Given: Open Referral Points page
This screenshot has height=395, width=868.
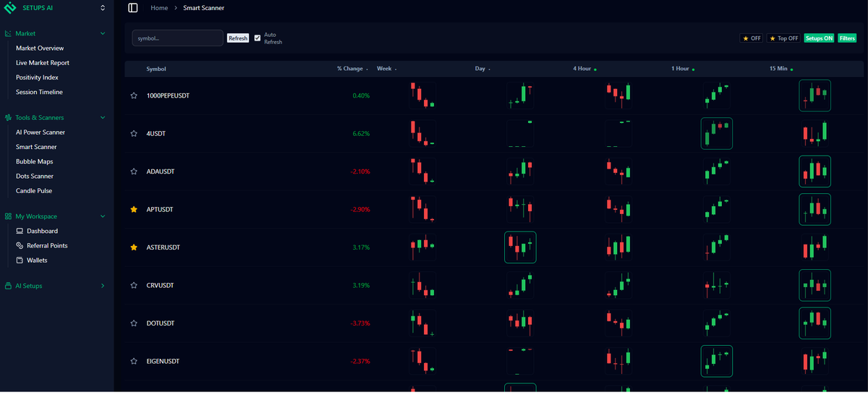Looking at the screenshot, I should [x=41, y=245].
